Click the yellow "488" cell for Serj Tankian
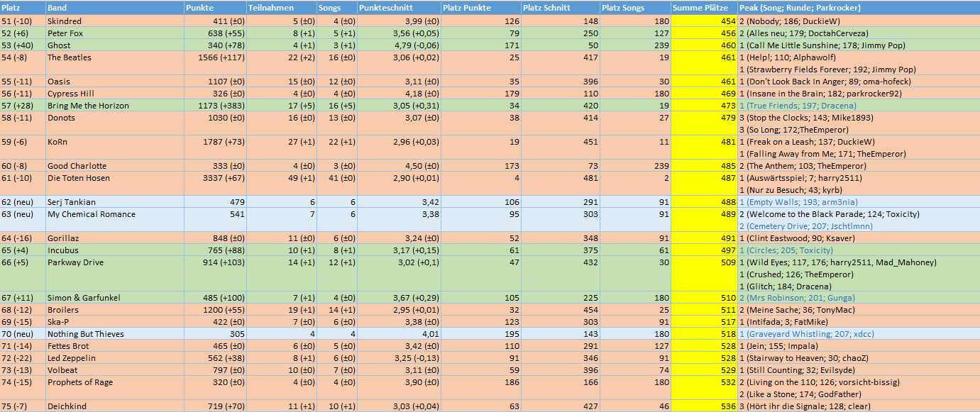Image resolution: width=980 pixels, height=412 pixels. [704, 202]
